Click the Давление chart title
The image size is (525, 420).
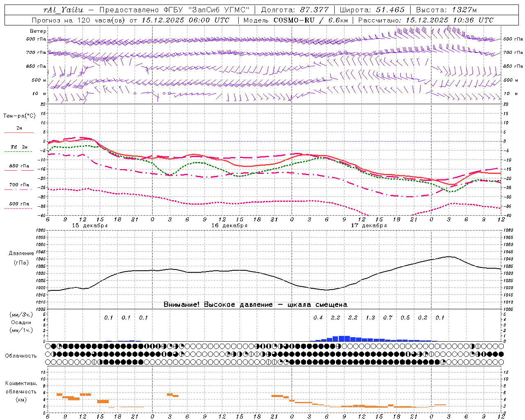(x=21, y=253)
